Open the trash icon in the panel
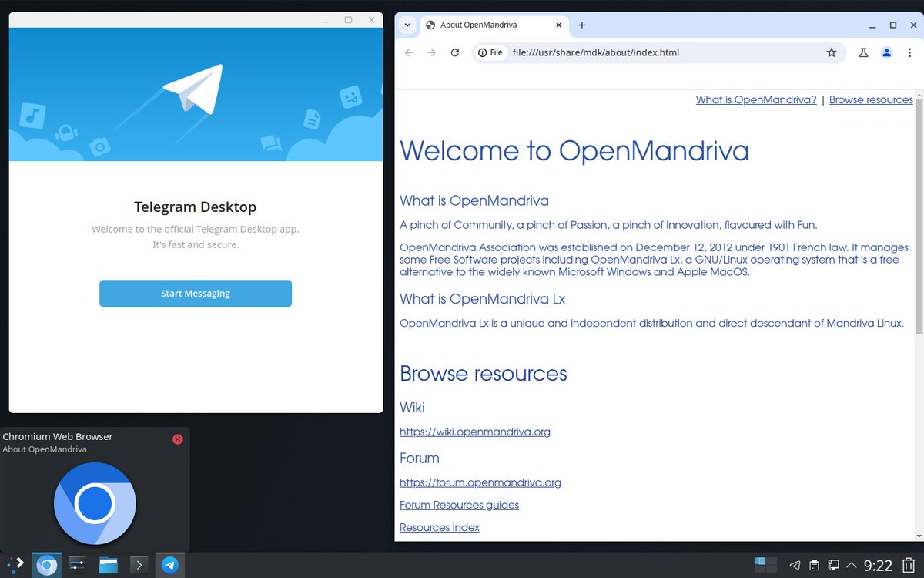 click(x=909, y=566)
